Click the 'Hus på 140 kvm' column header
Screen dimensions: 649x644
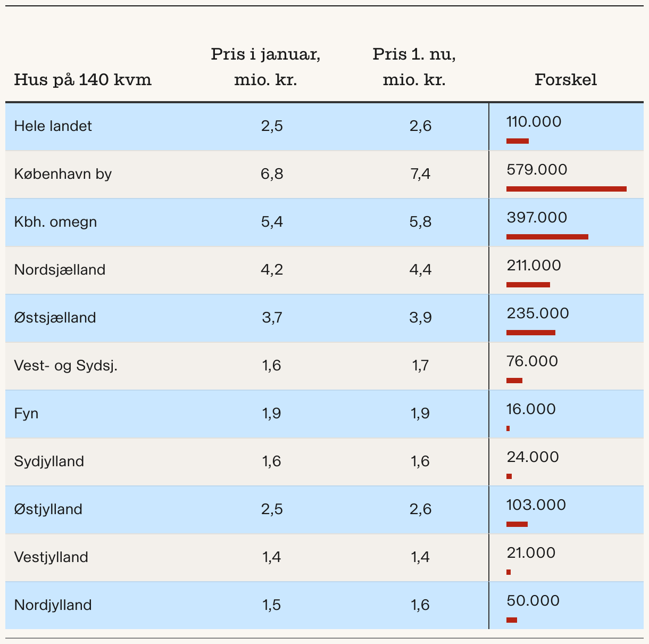tap(82, 80)
